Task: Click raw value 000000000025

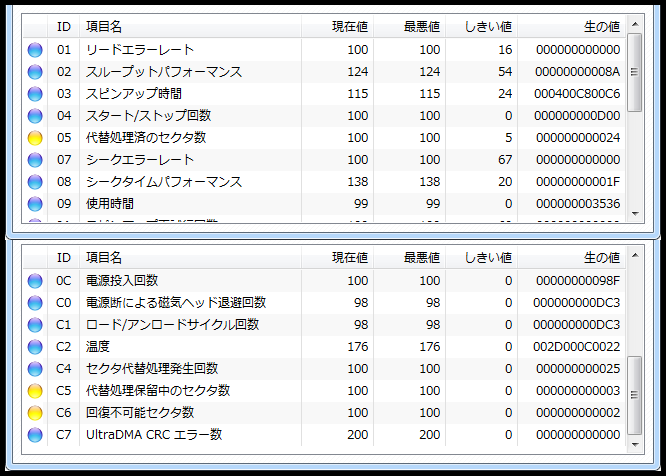Action: pyautogui.click(x=578, y=369)
